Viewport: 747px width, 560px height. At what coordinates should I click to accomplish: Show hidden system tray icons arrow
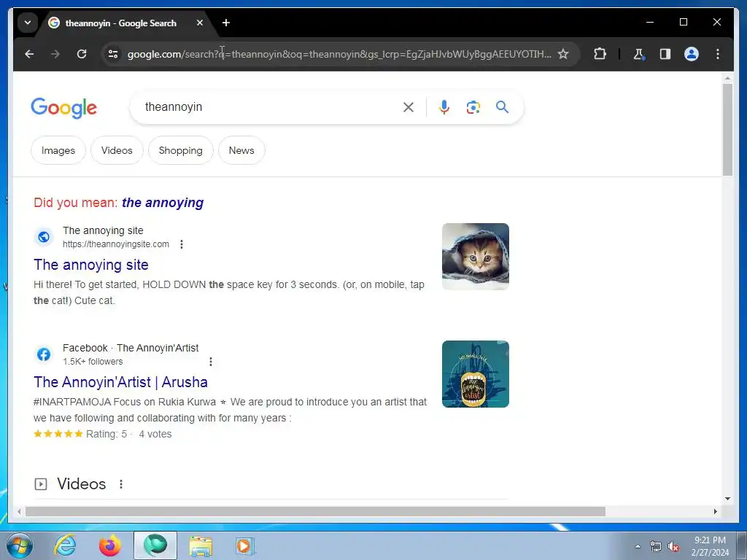point(638,546)
